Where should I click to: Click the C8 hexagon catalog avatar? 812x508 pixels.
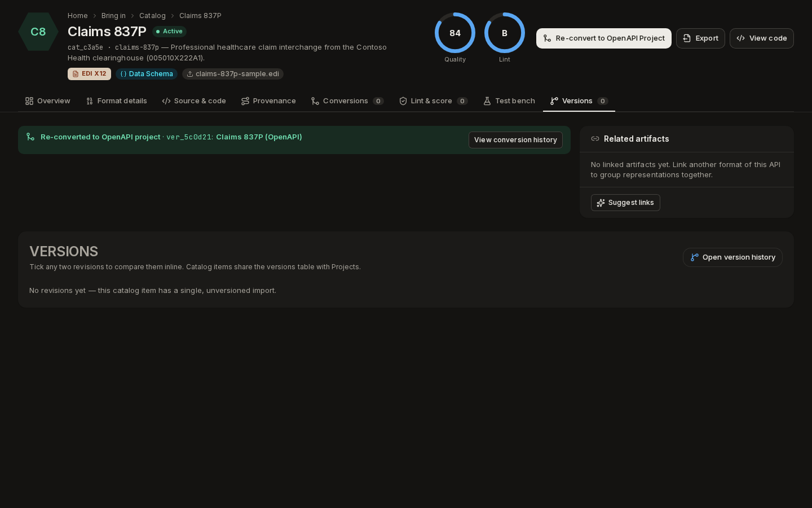pos(38,32)
